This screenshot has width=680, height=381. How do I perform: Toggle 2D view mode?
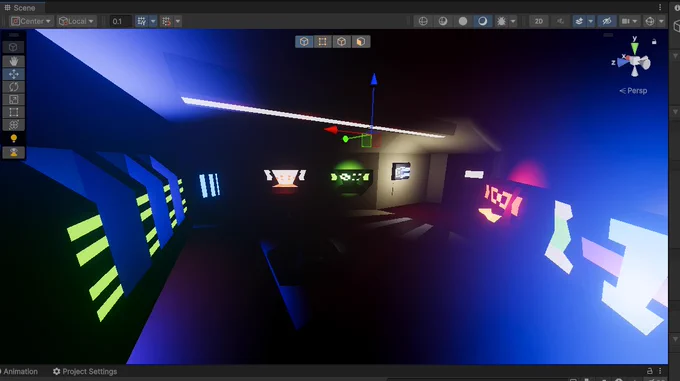tap(539, 21)
